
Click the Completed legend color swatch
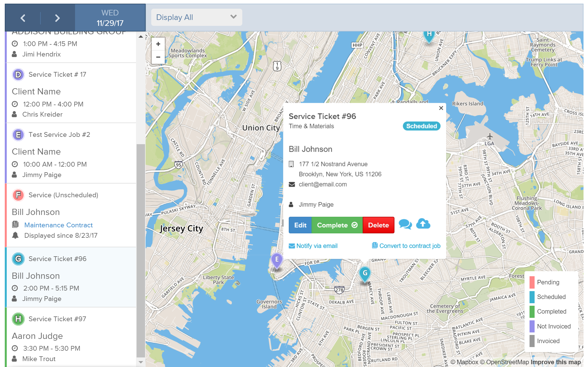(x=532, y=312)
